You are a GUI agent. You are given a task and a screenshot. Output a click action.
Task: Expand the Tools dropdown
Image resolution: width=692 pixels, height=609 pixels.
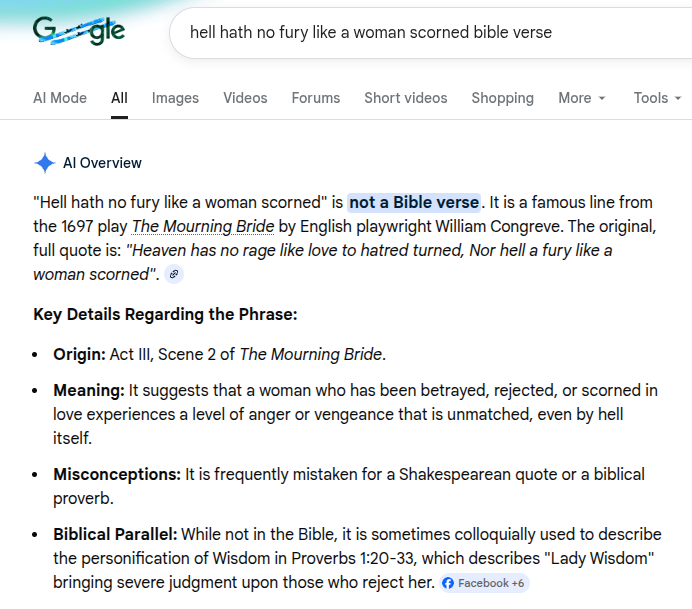(657, 98)
